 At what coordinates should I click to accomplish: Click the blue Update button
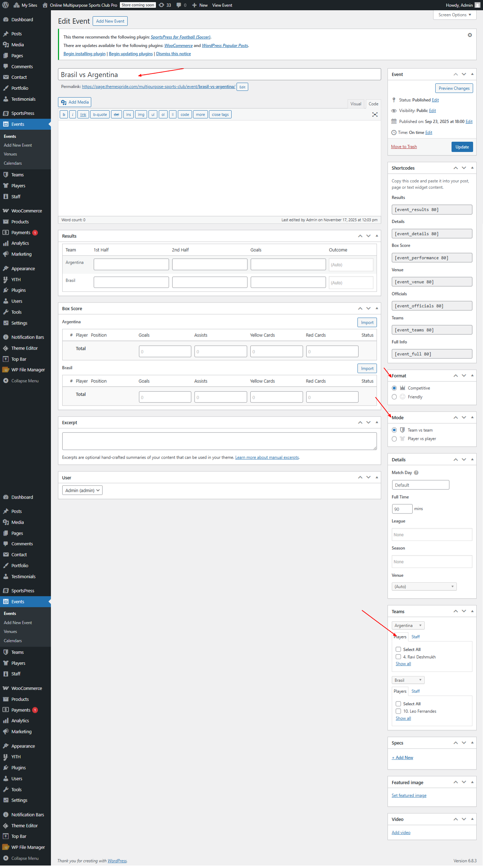462,147
